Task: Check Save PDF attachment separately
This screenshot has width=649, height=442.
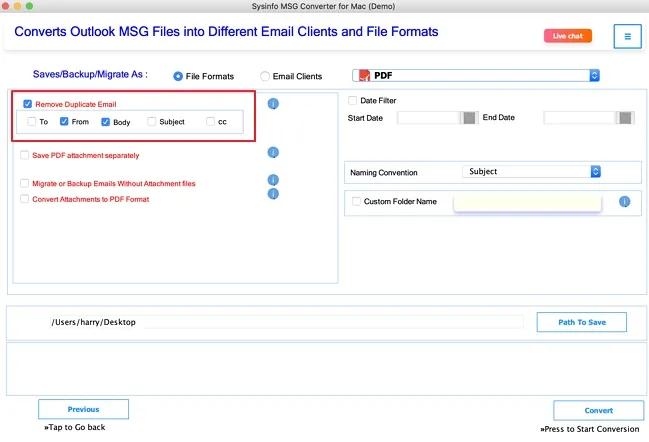Action: 24,155
